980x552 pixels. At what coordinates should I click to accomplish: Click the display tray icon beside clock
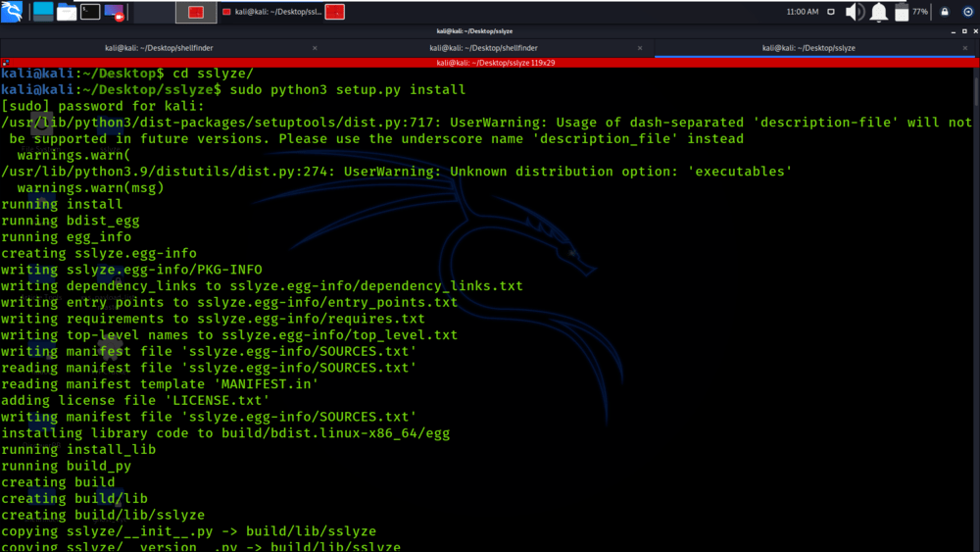[831, 12]
